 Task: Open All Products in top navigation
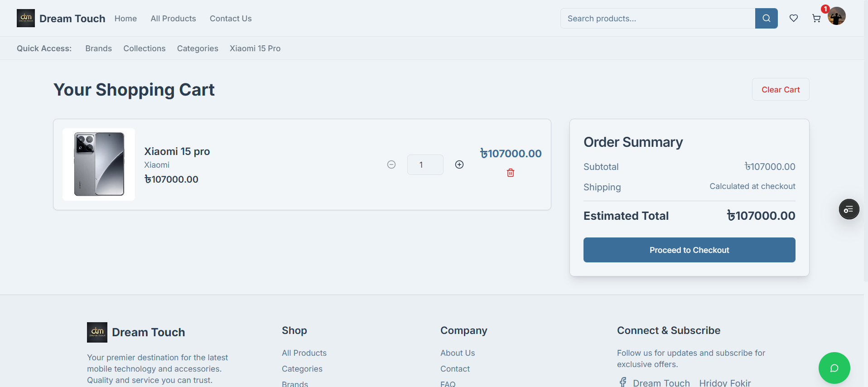(174, 19)
